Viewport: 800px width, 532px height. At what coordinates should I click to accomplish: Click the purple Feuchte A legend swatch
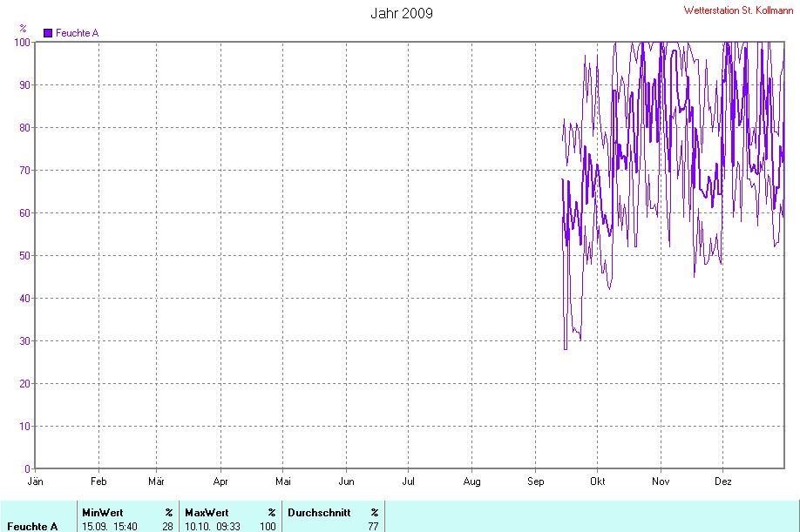48,33
